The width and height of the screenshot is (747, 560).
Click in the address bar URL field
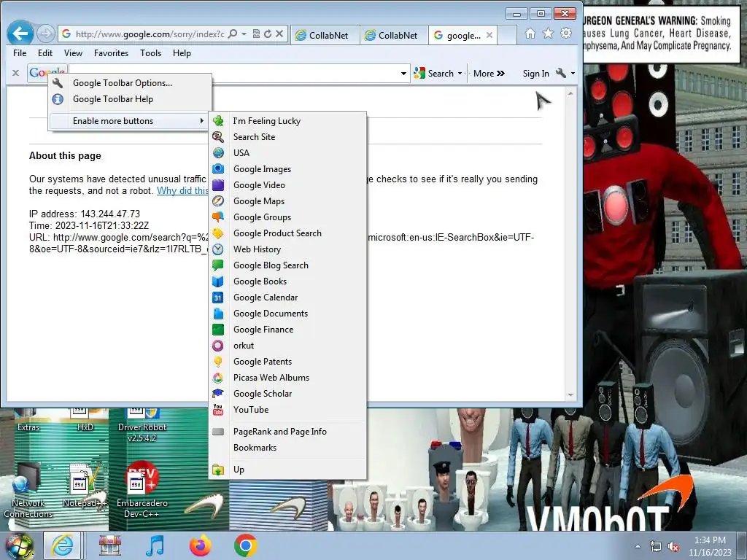[150, 34]
